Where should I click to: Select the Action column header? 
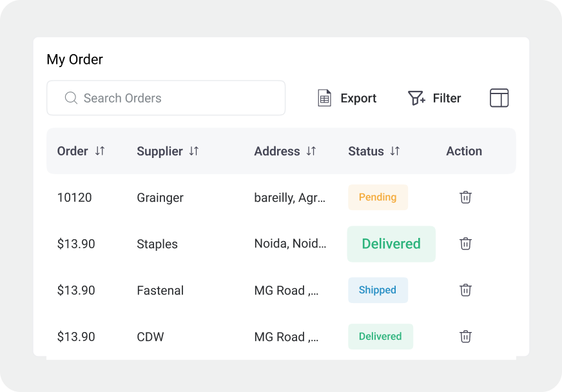click(x=464, y=151)
